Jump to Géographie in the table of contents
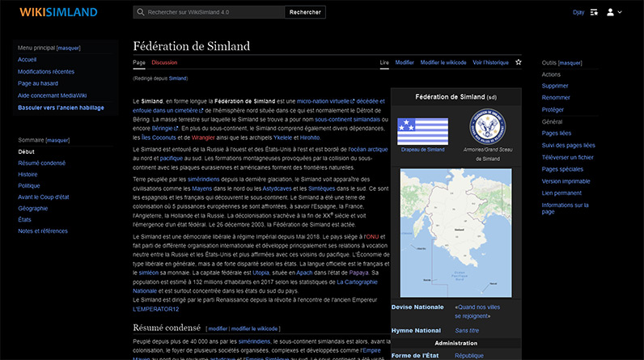This screenshot has width=644, height=360. [33, 208]
